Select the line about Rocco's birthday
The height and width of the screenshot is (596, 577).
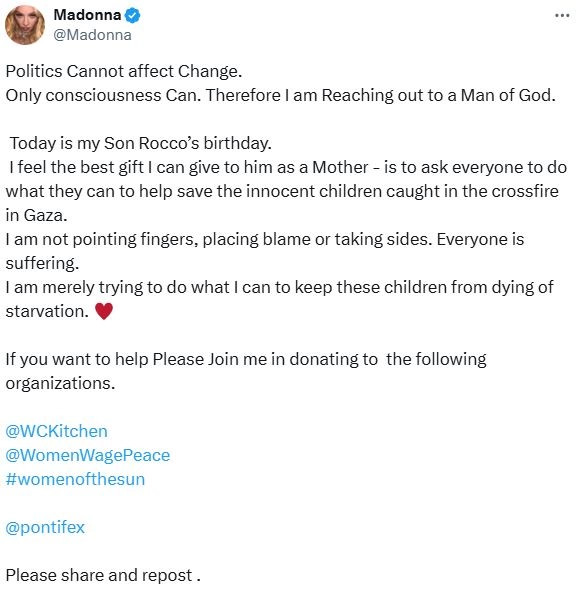[x=141, y=143]
